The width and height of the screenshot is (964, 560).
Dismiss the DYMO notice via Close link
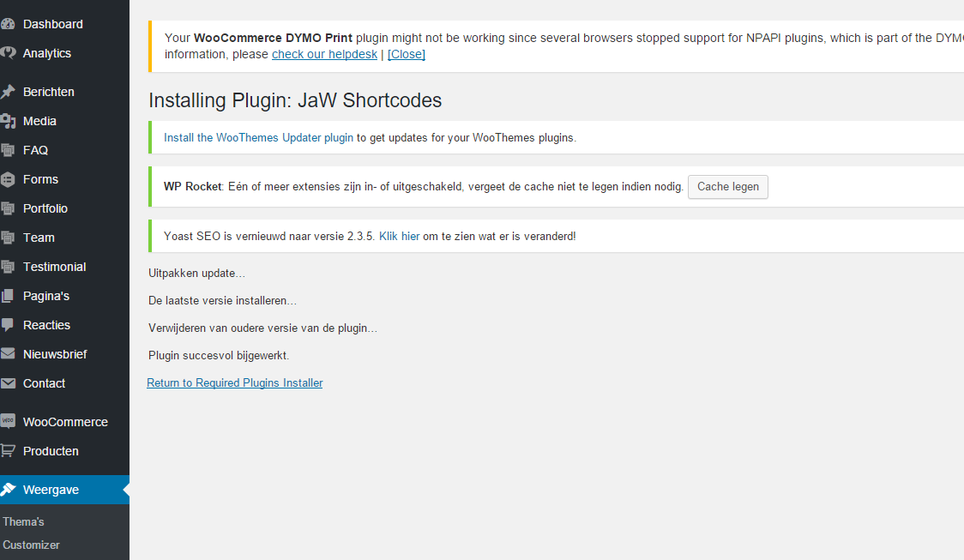(406, 54)
